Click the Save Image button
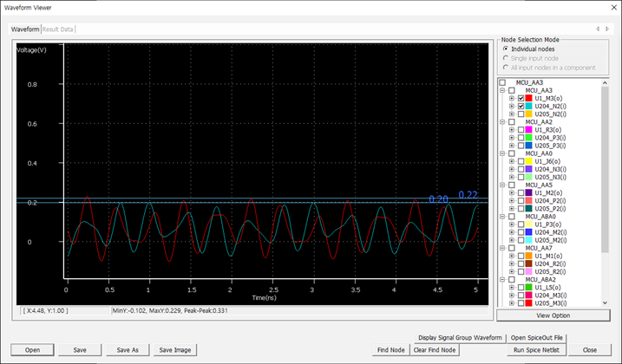The image size is (622, 364). tap(175, 350)
